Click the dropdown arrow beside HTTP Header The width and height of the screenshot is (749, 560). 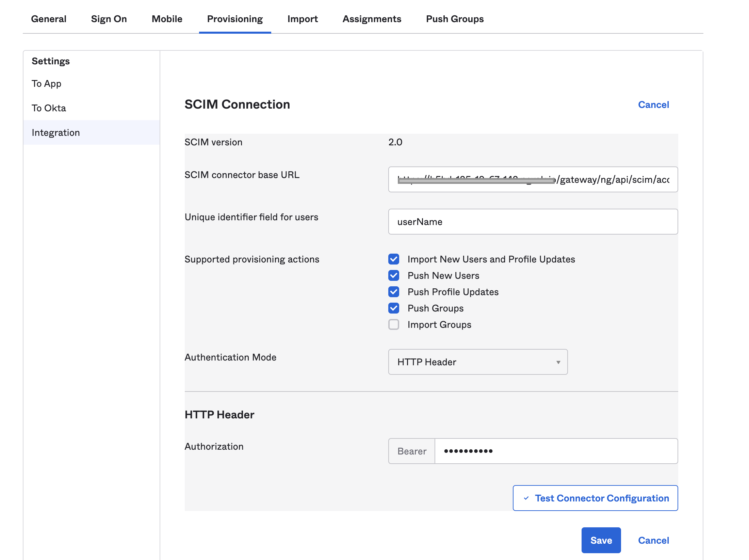(x=558, y=362)
